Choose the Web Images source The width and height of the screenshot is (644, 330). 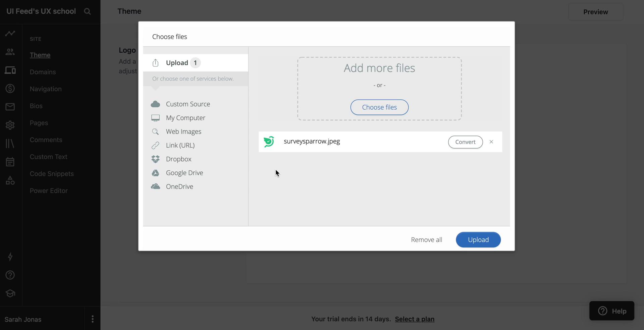coord(183,131)
